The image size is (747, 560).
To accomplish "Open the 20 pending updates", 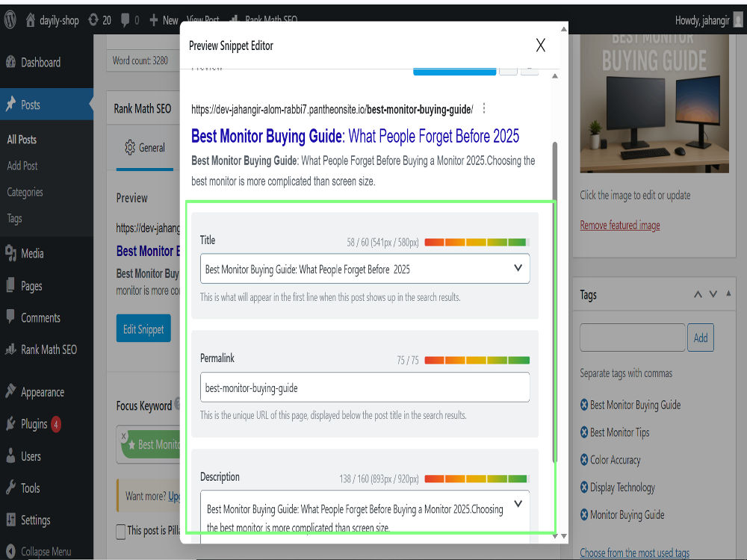I will (100, 20).
